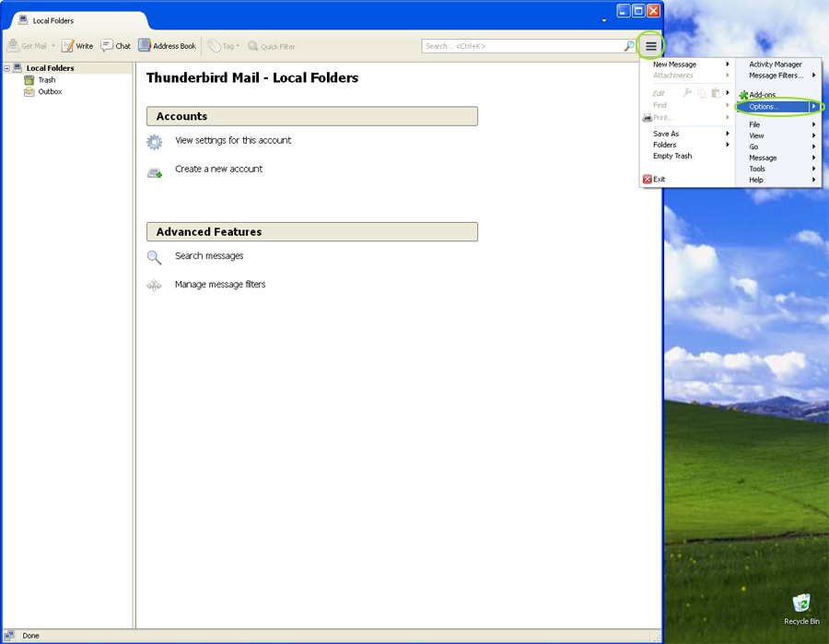Image resolution: width=829 pixels, height=644 pixels.
Task: Expand the Tools submenu
Action: click(x=778, y=170)
